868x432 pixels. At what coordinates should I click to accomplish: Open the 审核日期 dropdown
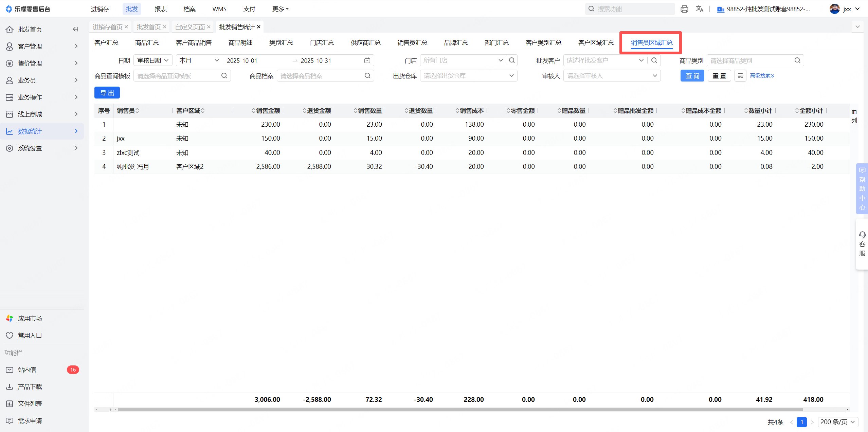pyautogui.click(x=153, y=60)
